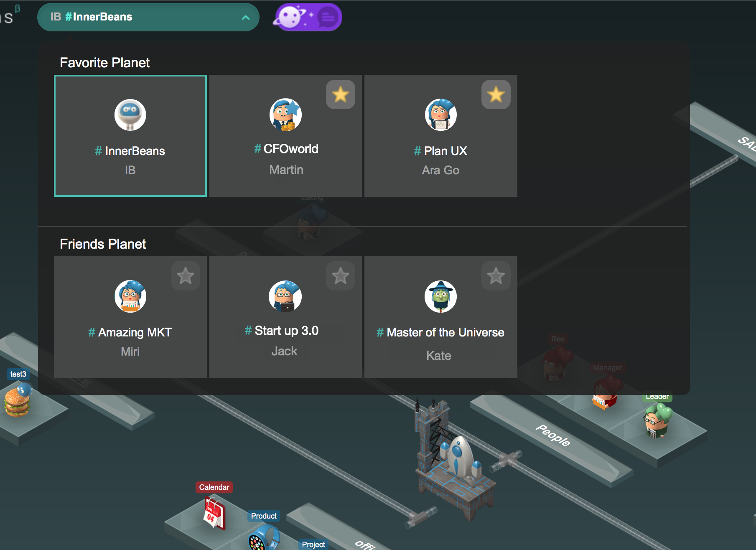This screenshot has height=550, width=756.
Task: Click the # InnerBeans planet name
Action: pyautogui.click(x=130, y=151)
